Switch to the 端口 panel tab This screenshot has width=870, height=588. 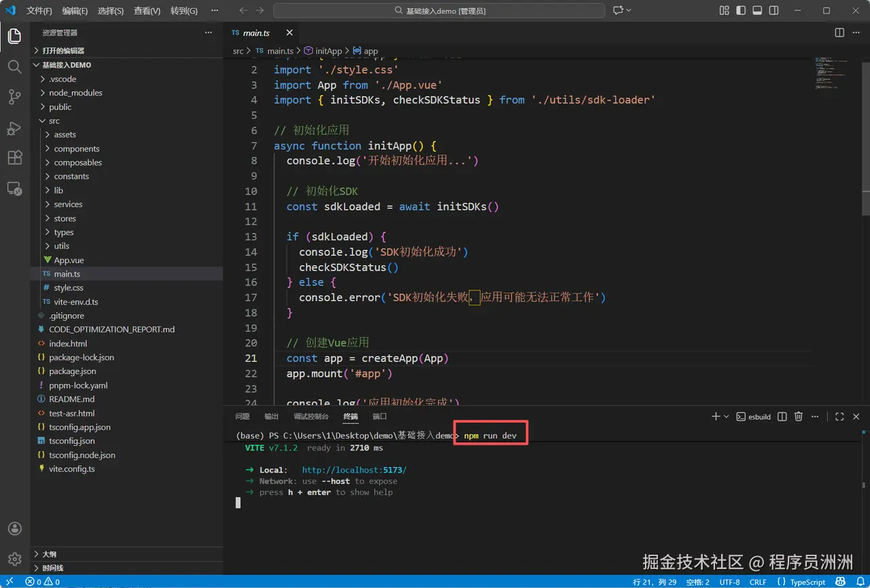[x=379, y=417]
